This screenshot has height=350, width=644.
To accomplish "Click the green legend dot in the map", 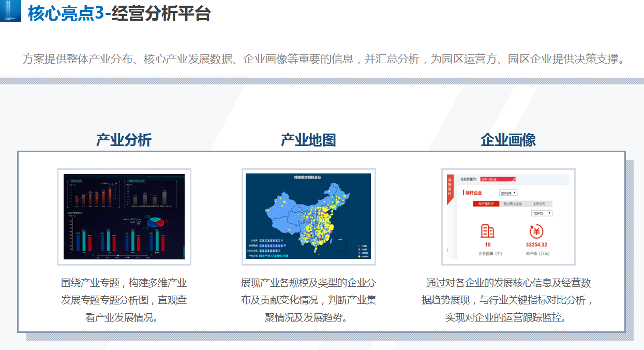I will [359, 250].
